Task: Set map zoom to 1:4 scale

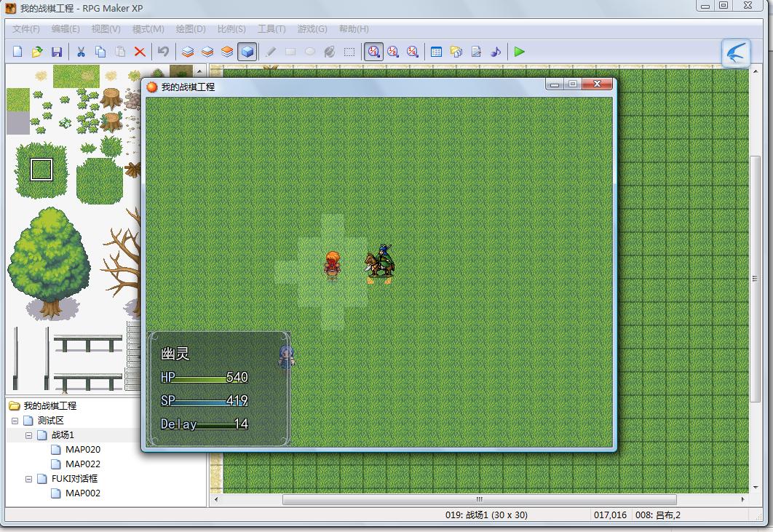Action: 413,52
